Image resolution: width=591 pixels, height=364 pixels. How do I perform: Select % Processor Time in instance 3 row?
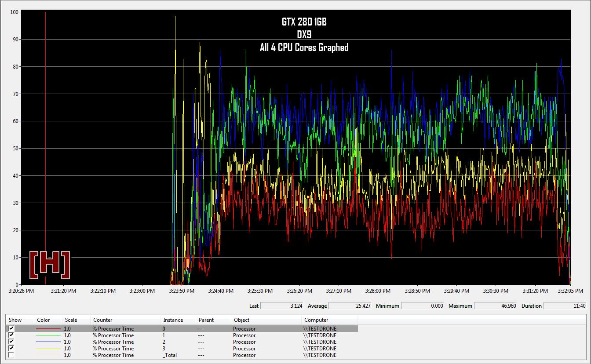(113, 348)
